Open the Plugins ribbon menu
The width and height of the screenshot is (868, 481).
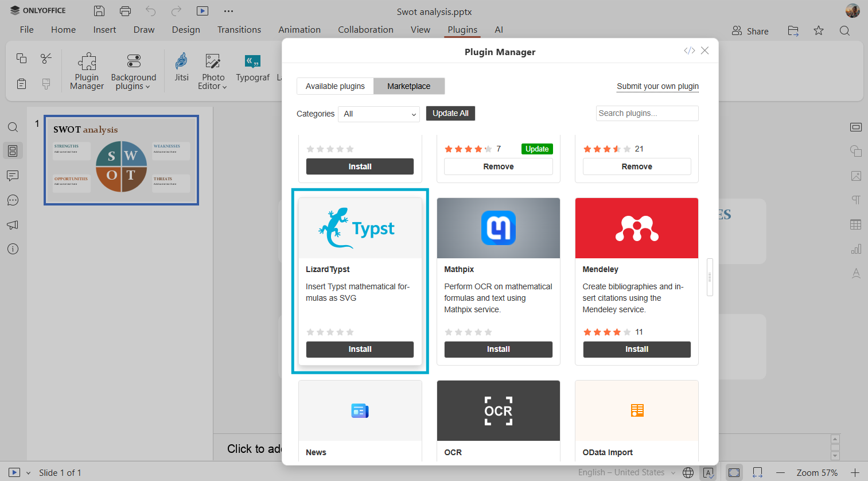[462, 29]
